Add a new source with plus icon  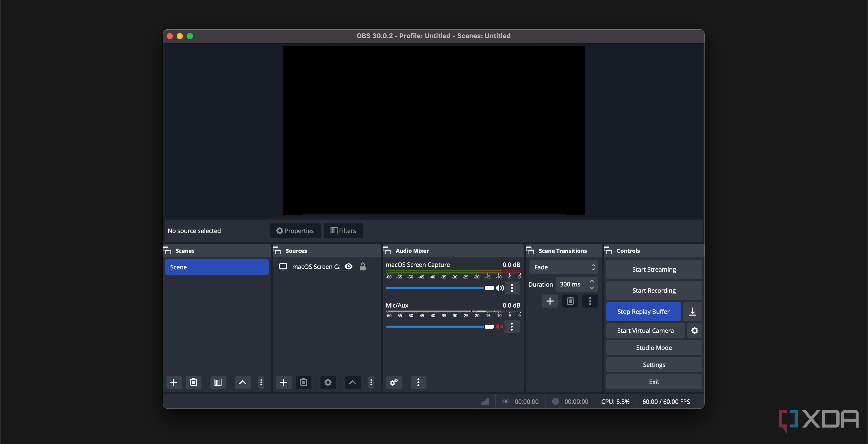pyautogui.click(x=284, y=382)
